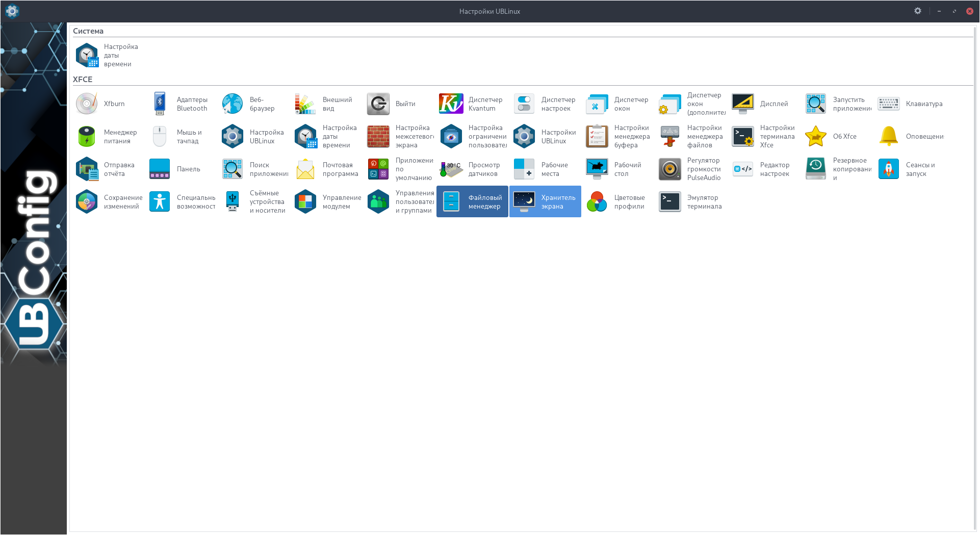Open Настройки UBLinux next to Настройки менеджера буфера
The width and height of the screenshot is (980, 535).
click(x=546, y=137)
